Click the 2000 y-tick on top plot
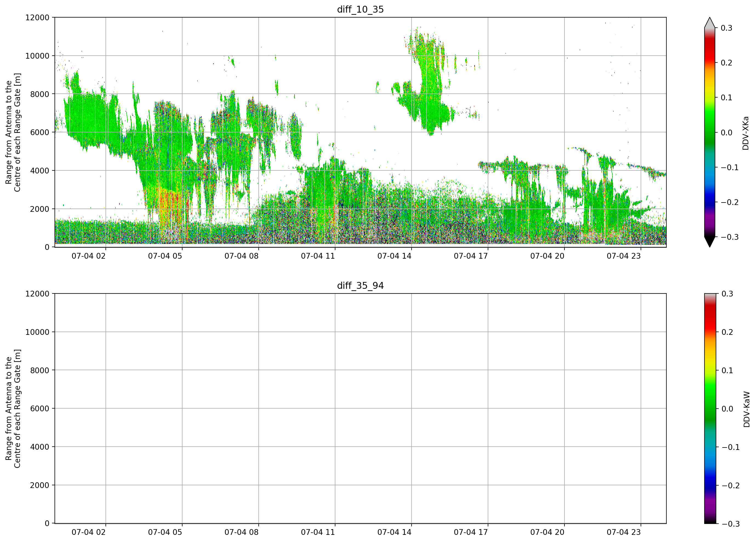The width and height of the screenshot is (756, 542). tap(40, 209)
